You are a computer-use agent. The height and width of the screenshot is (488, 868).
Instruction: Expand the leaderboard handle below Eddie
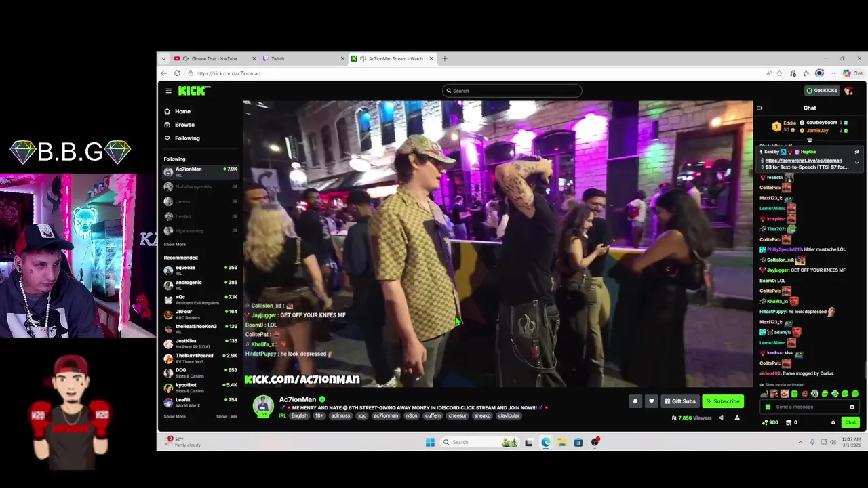pos(809,140)
